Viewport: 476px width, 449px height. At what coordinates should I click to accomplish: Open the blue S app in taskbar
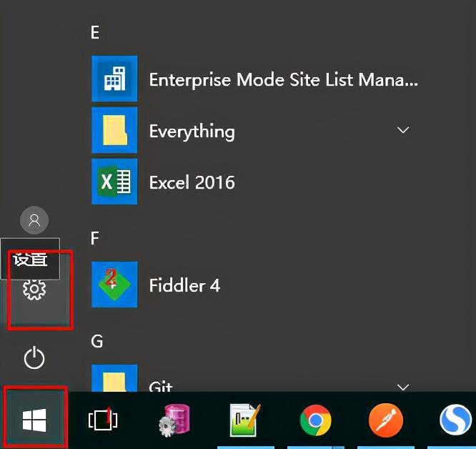coord(455,420)
